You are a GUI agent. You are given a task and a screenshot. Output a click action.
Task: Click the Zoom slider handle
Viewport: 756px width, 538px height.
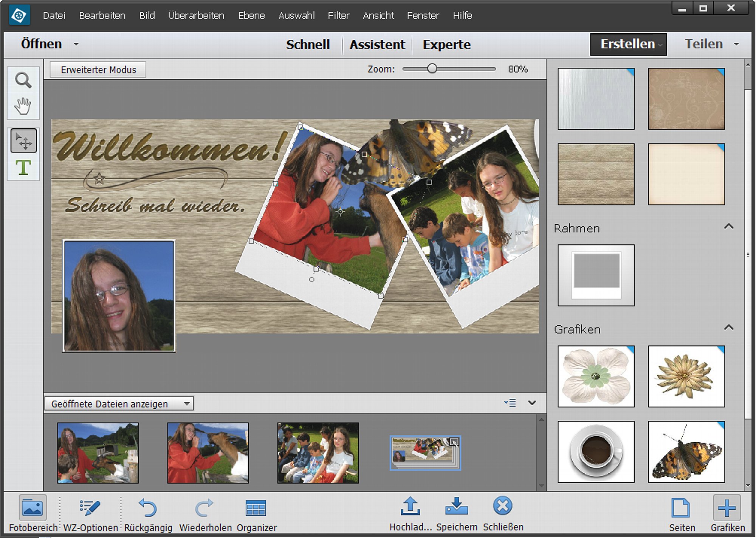point(432,69)
